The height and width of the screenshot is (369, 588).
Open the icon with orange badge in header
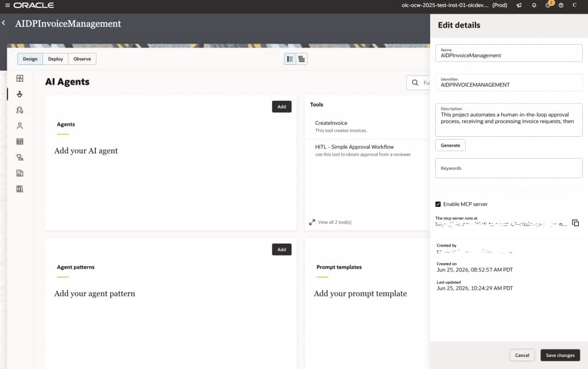[548, 5]
